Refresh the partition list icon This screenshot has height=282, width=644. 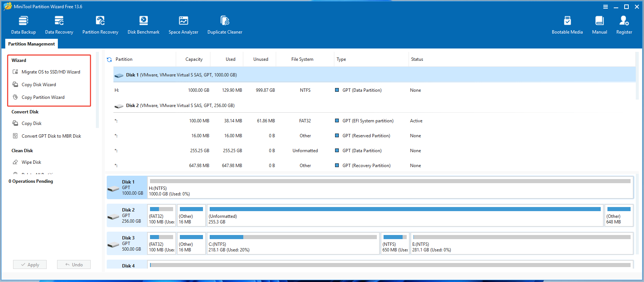click(x=109, y=60)
